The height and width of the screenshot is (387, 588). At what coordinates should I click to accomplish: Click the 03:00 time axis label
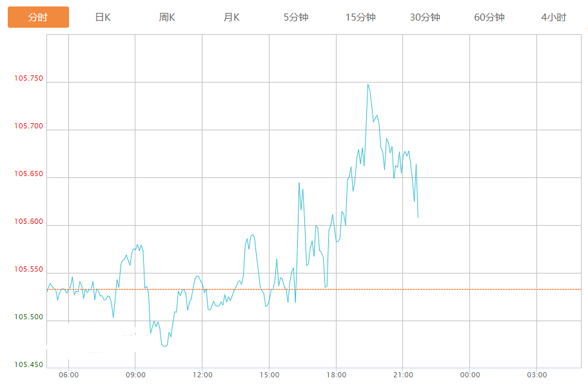point(536,375)
